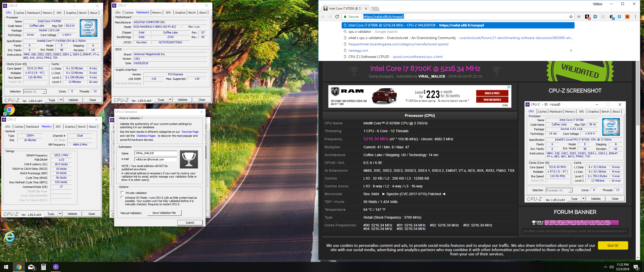
Task: Click the VIRAL_MALICE submitter name on the page
Action: (x=432, y=76)
